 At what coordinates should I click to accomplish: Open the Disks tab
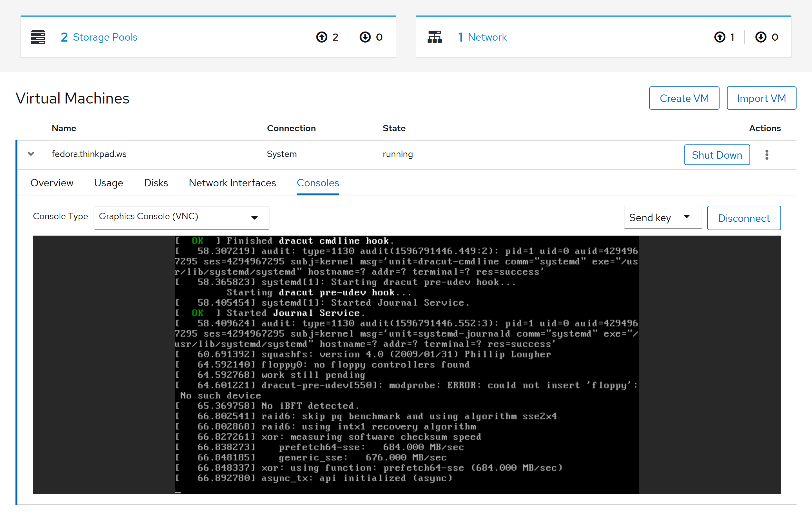(x=156, y=183)
